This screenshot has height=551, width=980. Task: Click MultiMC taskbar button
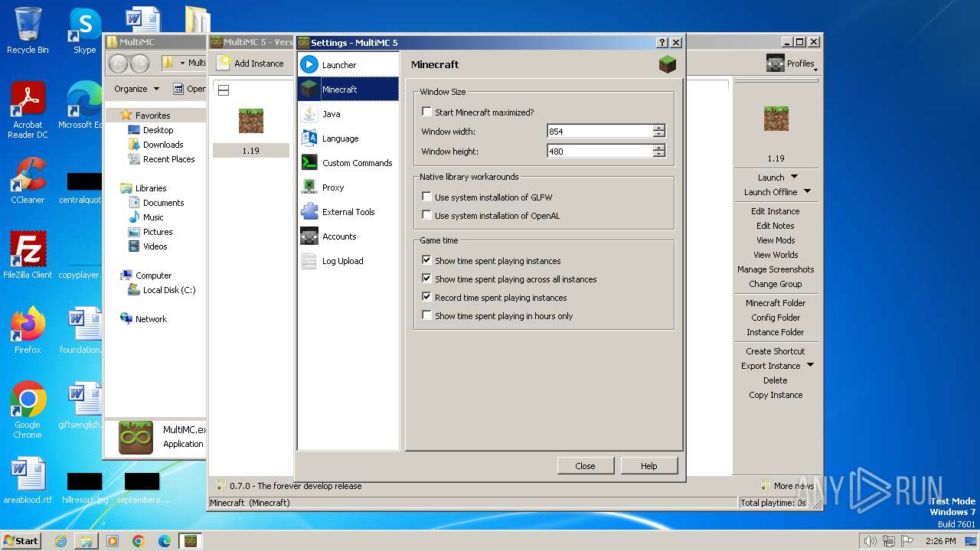(191, 540)
